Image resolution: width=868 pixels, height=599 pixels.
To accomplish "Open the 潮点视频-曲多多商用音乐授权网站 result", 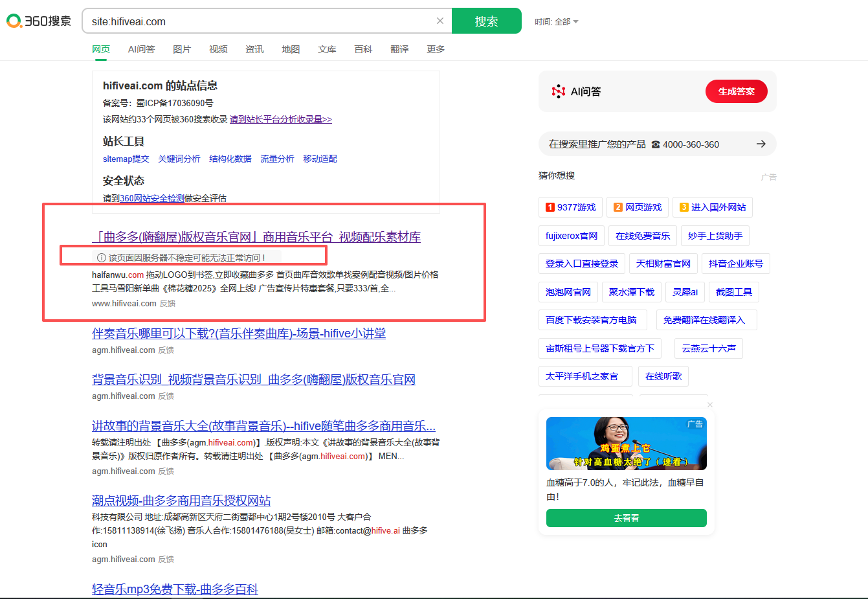I will coord(181,501).
